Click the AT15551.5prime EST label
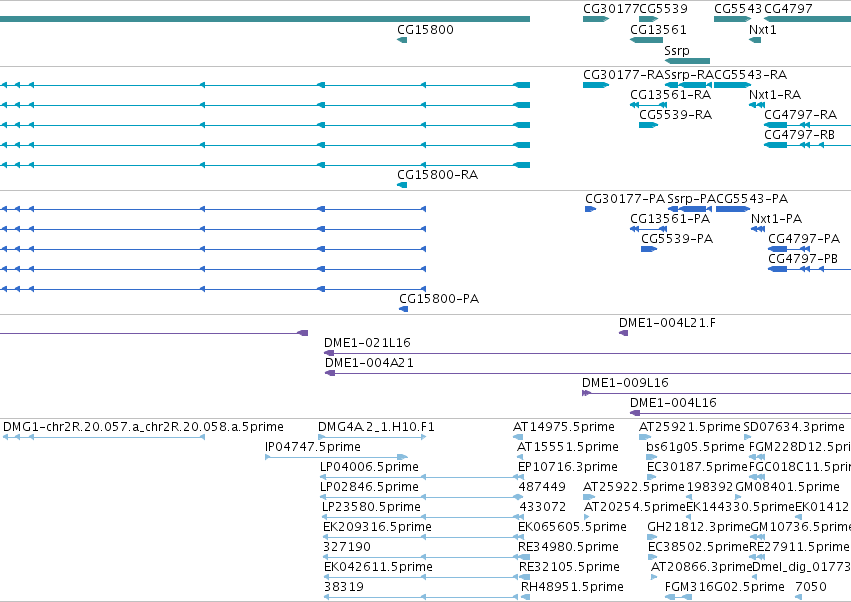This screenshot has width=851, height=602. (568, 447)
